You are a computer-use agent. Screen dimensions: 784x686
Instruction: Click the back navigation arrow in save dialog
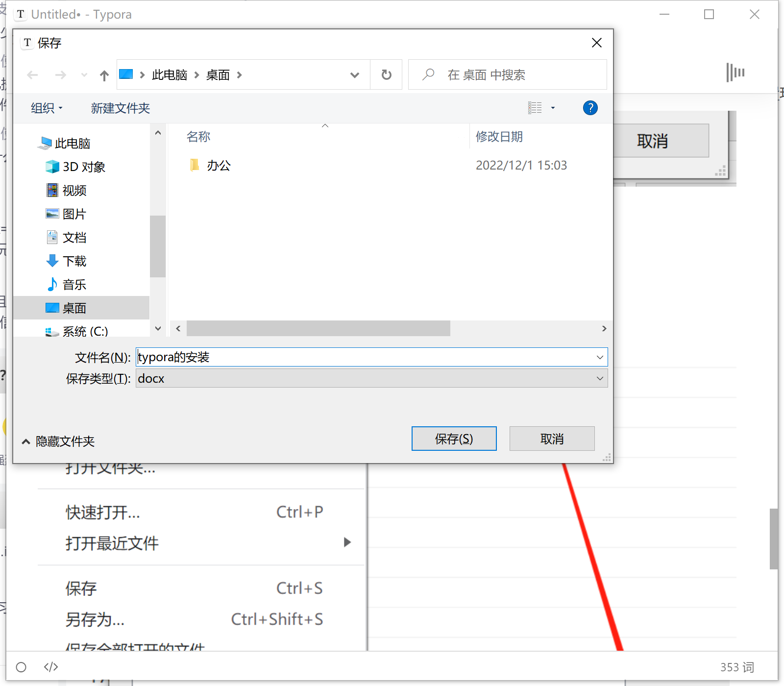coord(32,75)
